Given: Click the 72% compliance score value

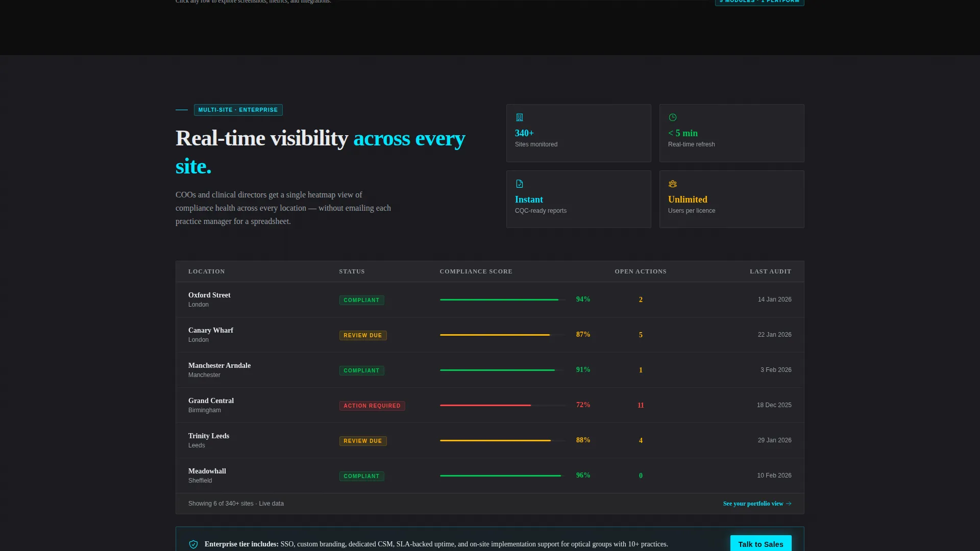Looking at the screenshot, I should 583,405.
